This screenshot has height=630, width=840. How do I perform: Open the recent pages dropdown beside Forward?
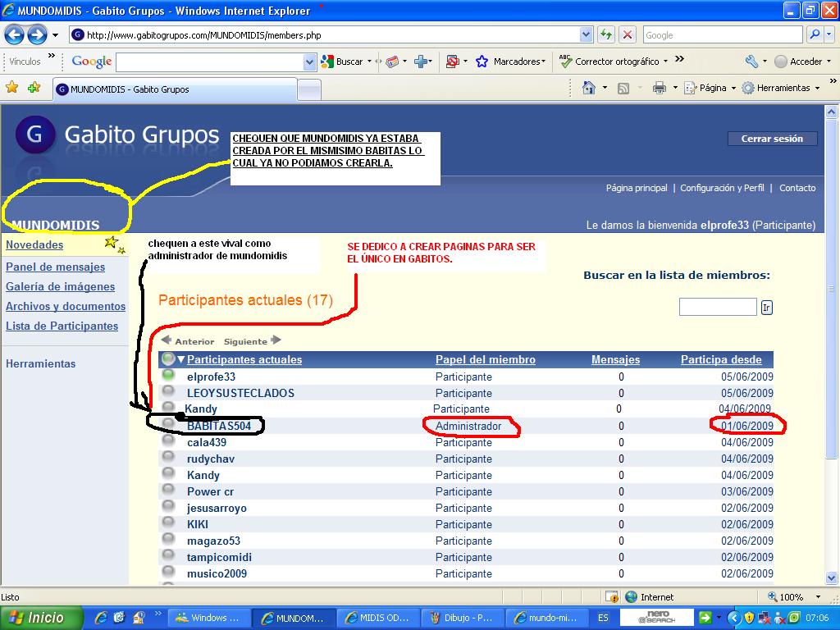click(x=55, y=35)
